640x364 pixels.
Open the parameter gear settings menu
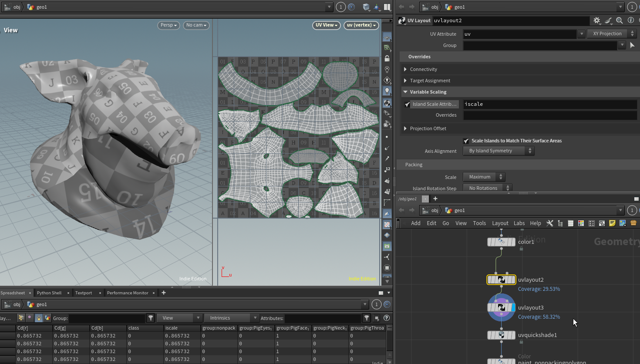pos(597,20)
